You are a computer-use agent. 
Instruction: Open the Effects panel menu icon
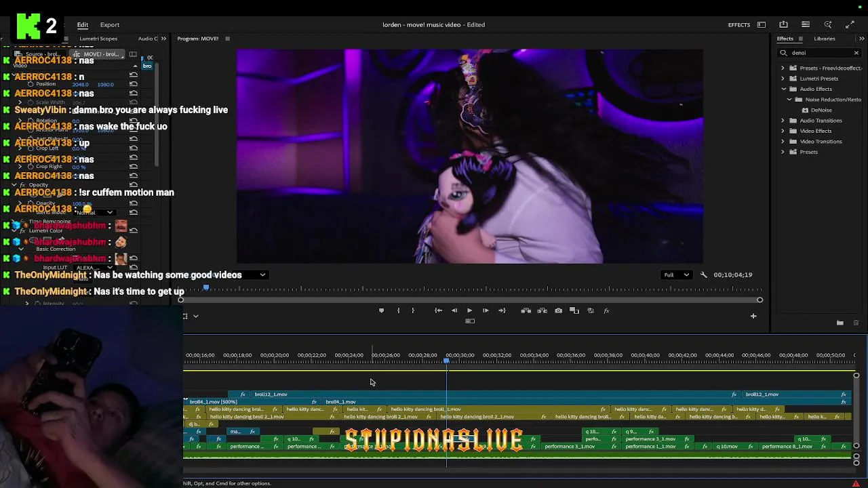[801, 39]
